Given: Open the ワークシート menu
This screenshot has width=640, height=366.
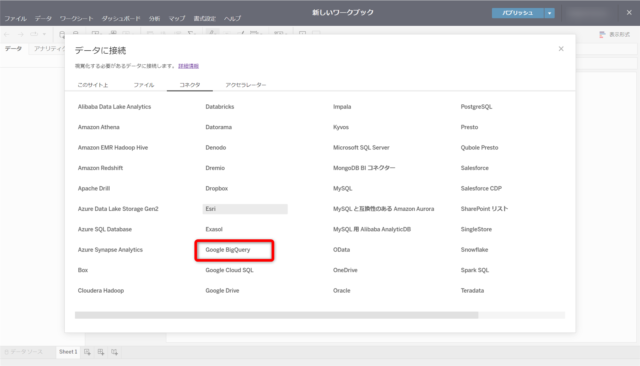Looking at the screenshot, I should pos(76,19).
